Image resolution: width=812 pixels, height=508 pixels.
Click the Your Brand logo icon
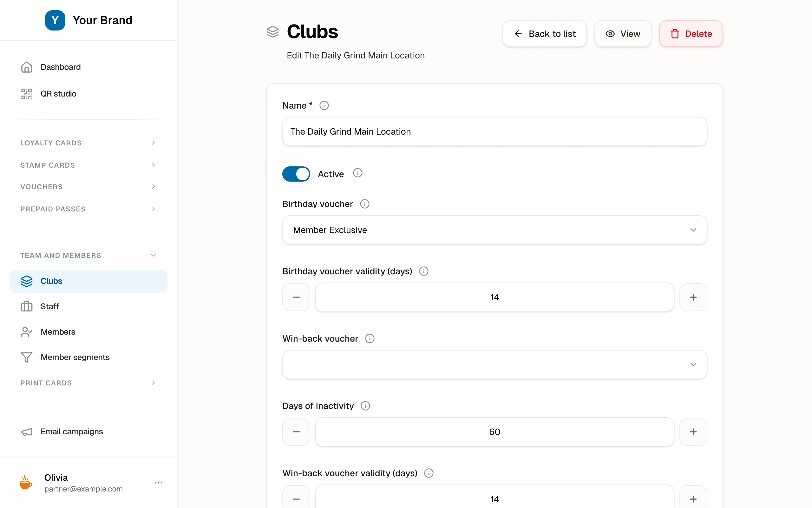tap(55, 20)
